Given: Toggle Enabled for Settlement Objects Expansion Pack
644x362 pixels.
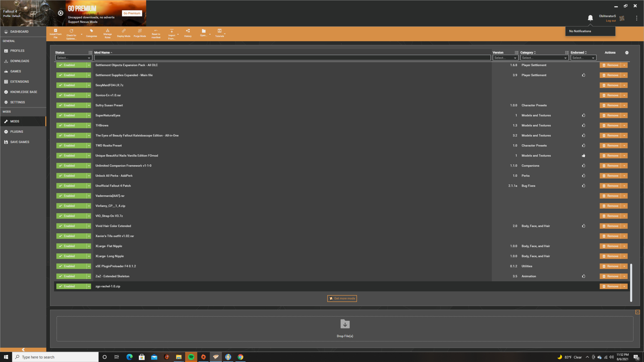Looking at the screenshot, I should click(x=71, y=65).
